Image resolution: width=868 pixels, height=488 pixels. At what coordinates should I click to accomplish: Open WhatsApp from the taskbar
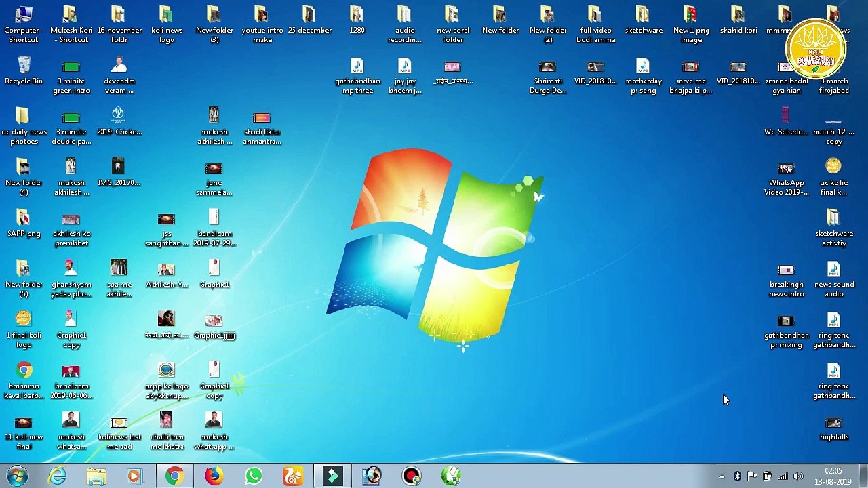pyautogui.click(x=253, y=476)
